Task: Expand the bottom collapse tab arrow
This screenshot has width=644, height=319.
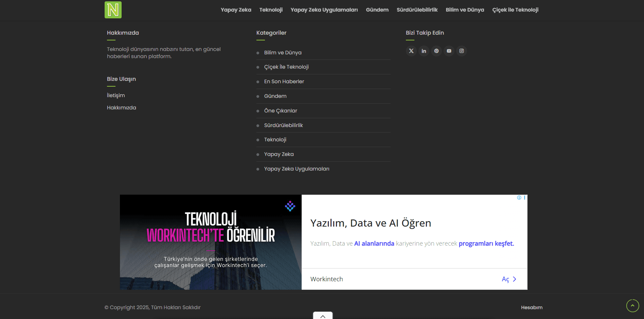Action: point(323,316)
